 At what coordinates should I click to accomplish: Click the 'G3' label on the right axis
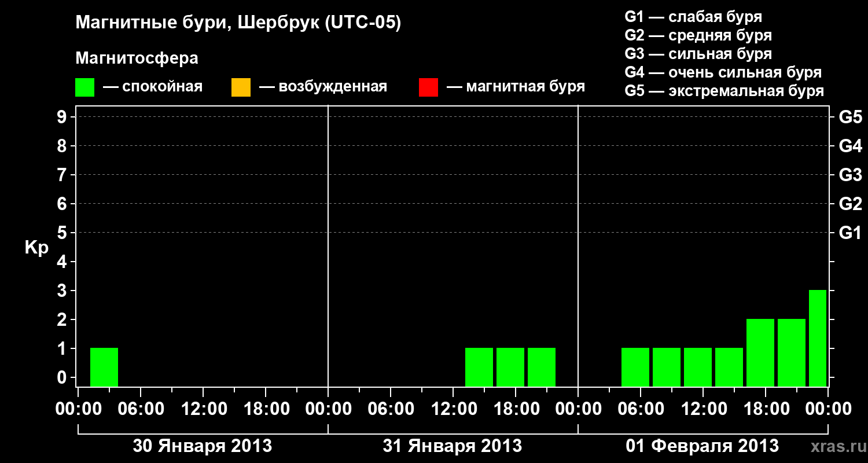[850, 175]
